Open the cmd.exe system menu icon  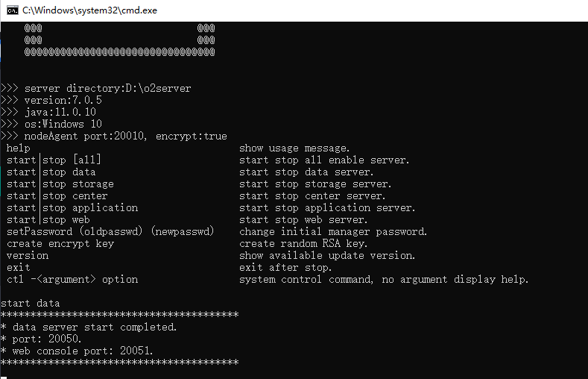click(x=12, y=10)
